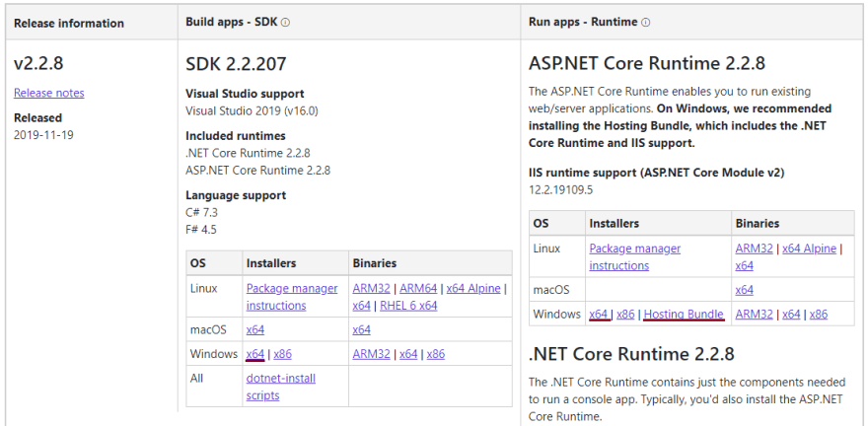Download ASP.NET Core Runtime Hosting Bundle
The width and height of the screenshot is (868, 426).
click(684, 315)
